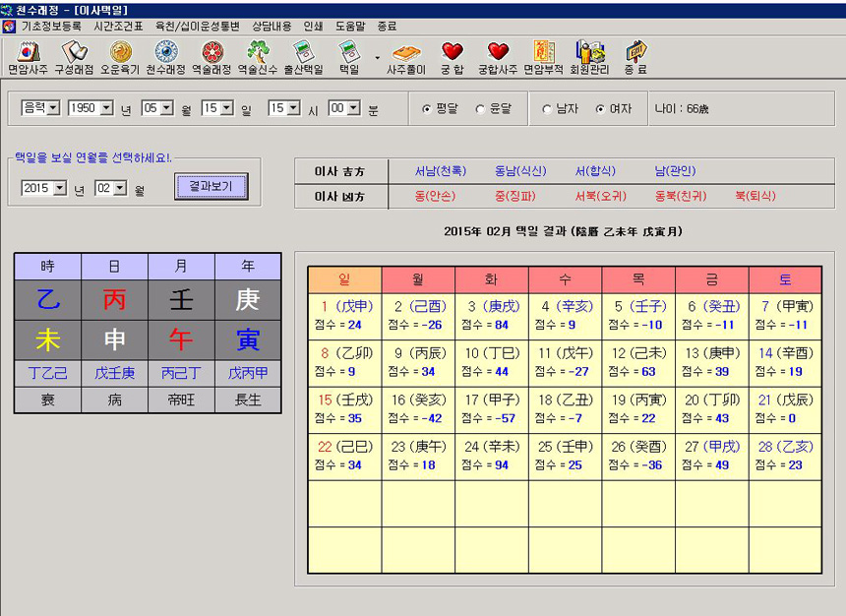Screen dimensions: 846x616
Task: Open the 종료 menu item
Action: pos(387,27)
